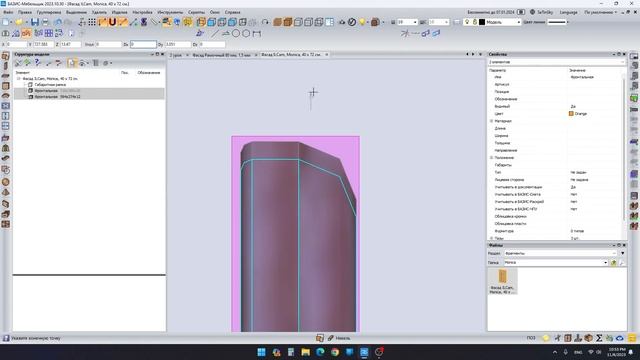Click the По умолчанию layout button

coord(600,12)
